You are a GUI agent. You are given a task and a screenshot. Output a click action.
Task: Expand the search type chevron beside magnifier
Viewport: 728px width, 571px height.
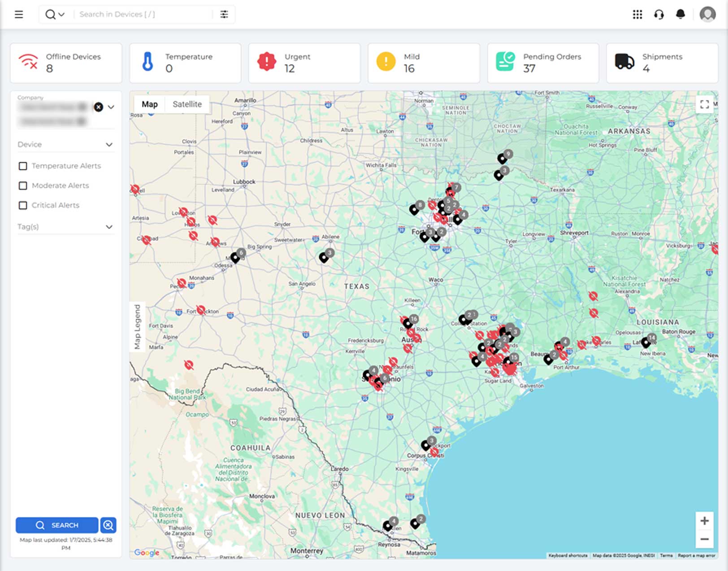point(61,14)
